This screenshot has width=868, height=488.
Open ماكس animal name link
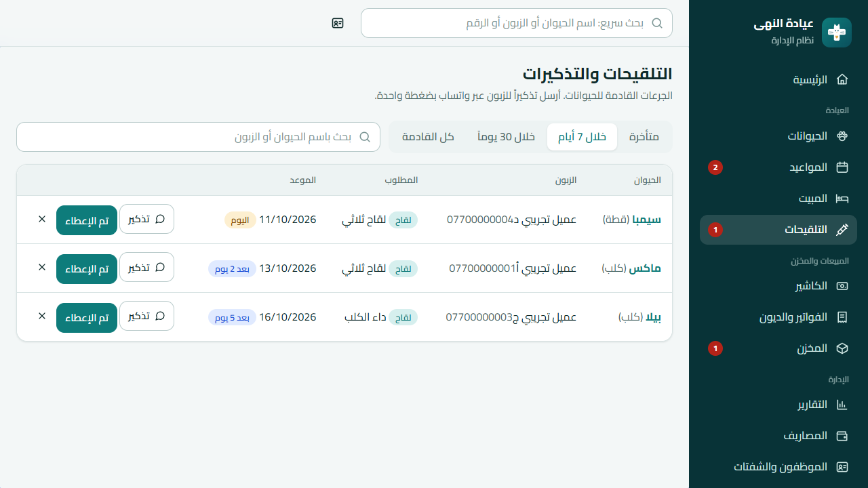(x=645, y=268)
